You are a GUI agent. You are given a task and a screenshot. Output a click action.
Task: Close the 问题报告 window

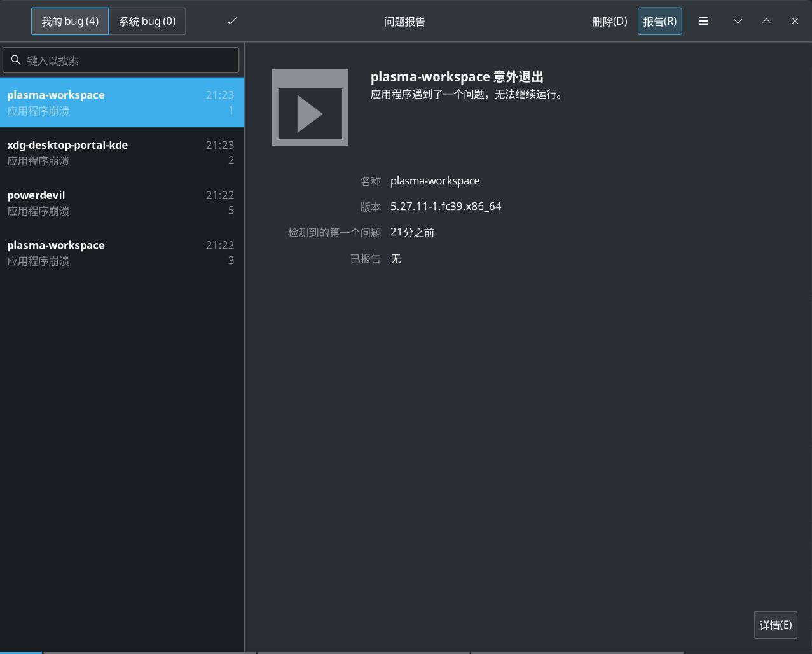point(795,21)
